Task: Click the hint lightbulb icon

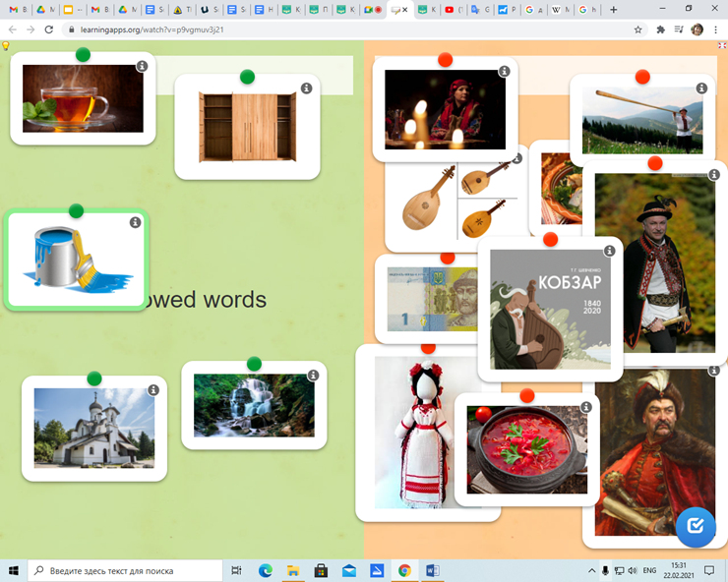Action: [x=6, y=46]
